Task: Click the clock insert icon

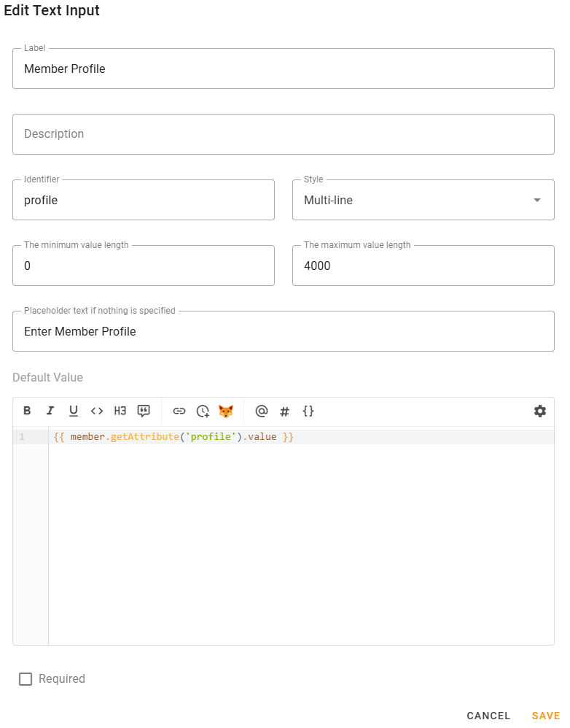Action: tap(202, 411)
